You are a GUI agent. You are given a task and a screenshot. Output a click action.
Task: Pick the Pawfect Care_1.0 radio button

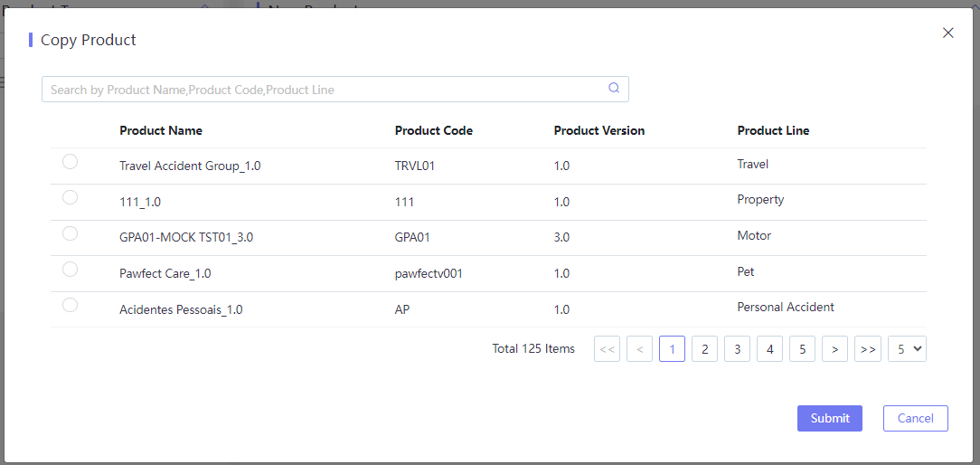tap(70, 269)
